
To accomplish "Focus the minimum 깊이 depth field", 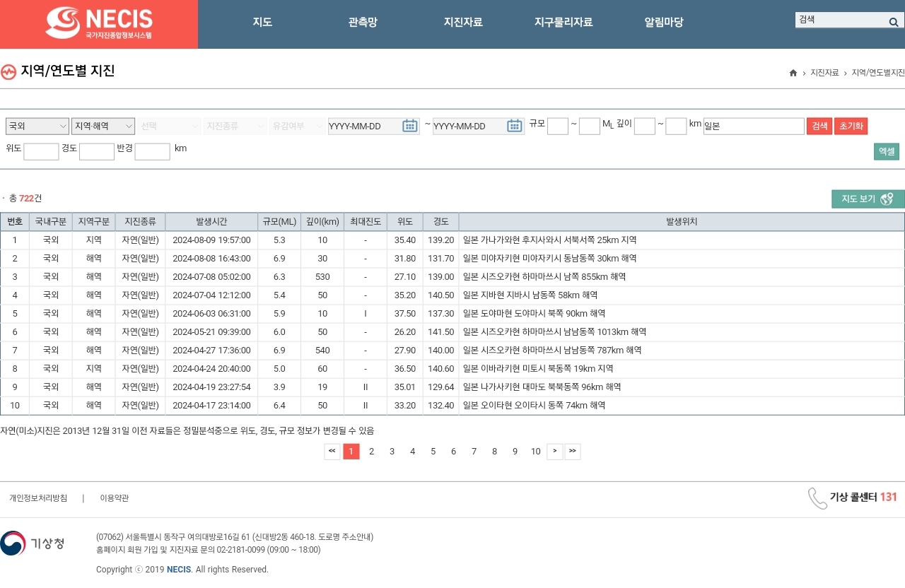I will 645,126.
